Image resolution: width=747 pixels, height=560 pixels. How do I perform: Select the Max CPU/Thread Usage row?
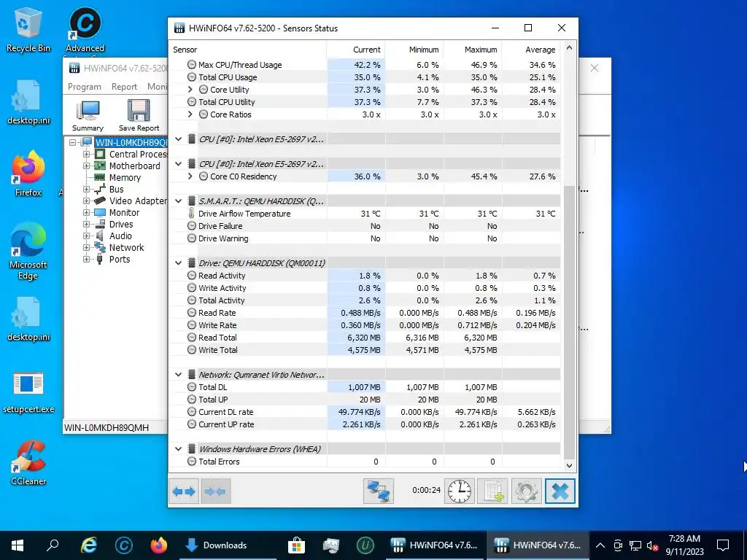365,65
